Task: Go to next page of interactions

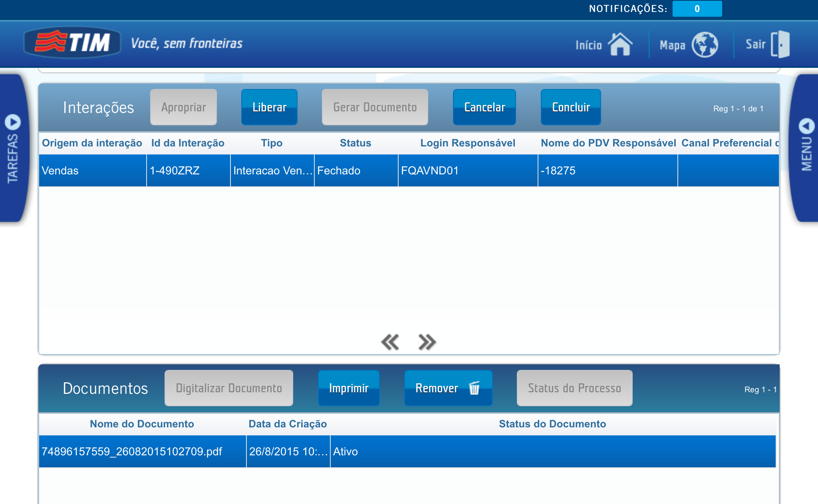Action: 427,342
